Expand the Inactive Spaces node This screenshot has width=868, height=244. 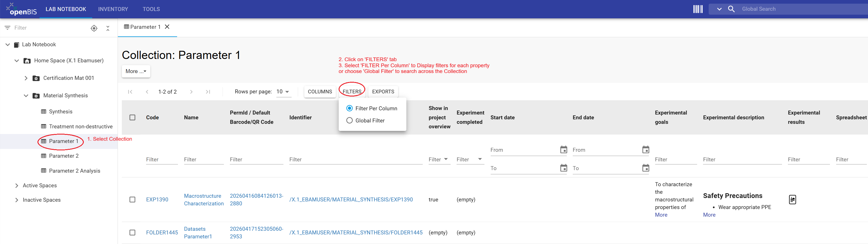pyautogui.click(x=17, y=200)
